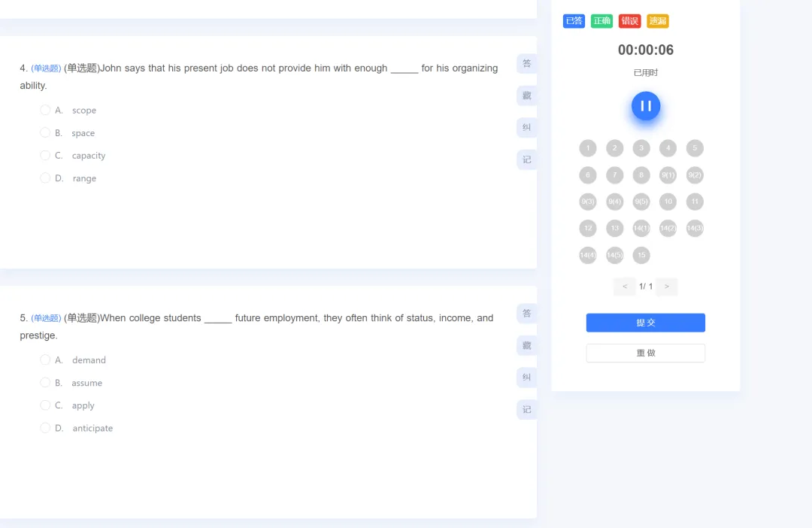Click the red 错误 wrong legend tag

click(x=630, y=21)
